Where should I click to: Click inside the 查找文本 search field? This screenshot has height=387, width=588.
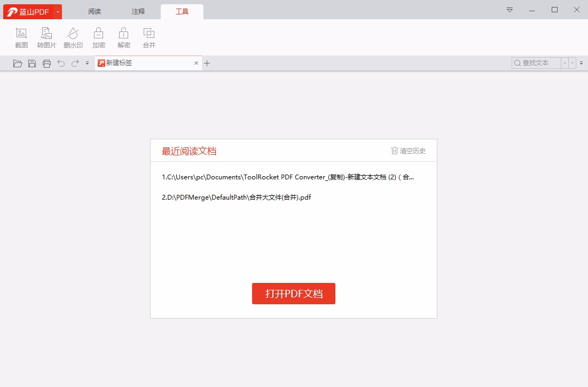537,62
